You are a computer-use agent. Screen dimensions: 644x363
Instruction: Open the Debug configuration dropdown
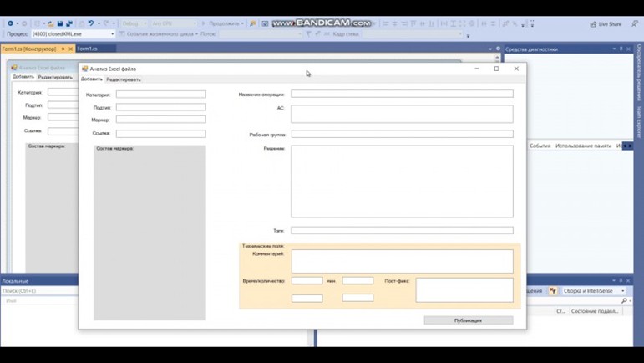click(145, 24)
